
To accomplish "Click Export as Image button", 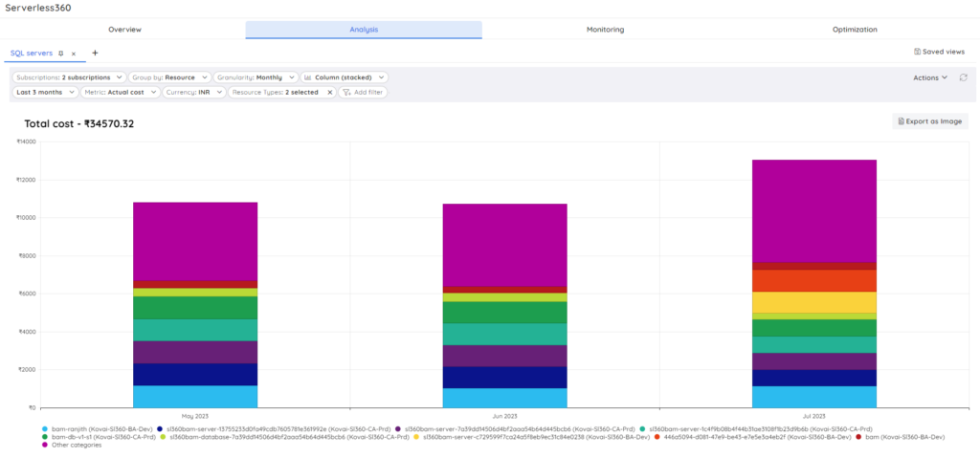I will (930, 121).
